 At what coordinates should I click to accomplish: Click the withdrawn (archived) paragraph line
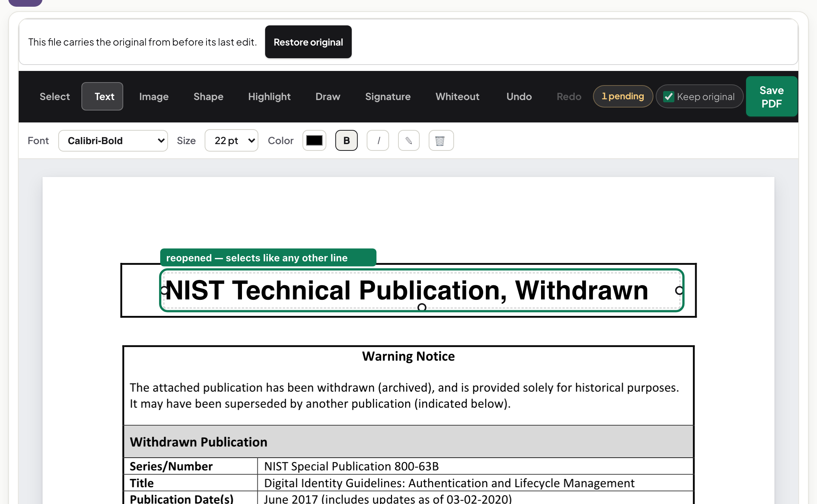click(x=404, y=388)
